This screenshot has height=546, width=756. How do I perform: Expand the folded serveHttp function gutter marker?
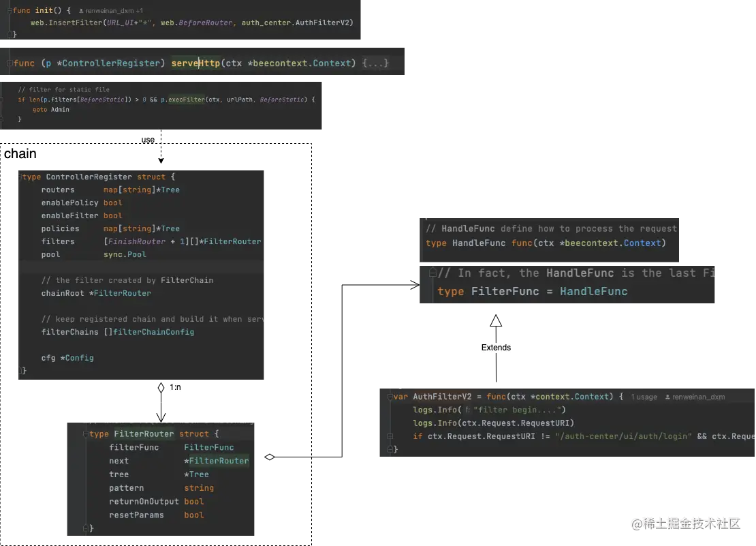point(10,63)
